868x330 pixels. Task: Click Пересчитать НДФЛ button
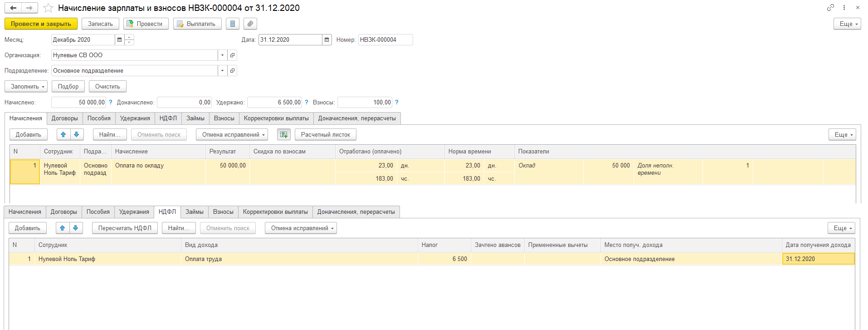tap(125, 228)
